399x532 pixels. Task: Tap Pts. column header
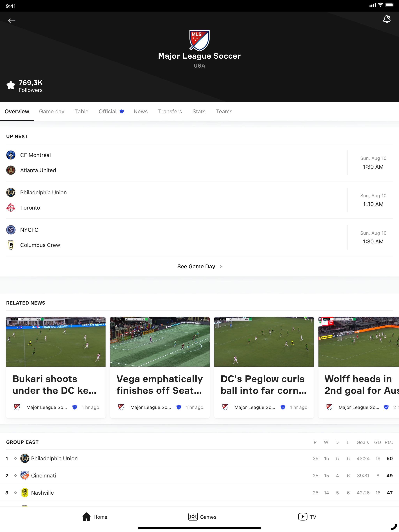click(388, 442)
